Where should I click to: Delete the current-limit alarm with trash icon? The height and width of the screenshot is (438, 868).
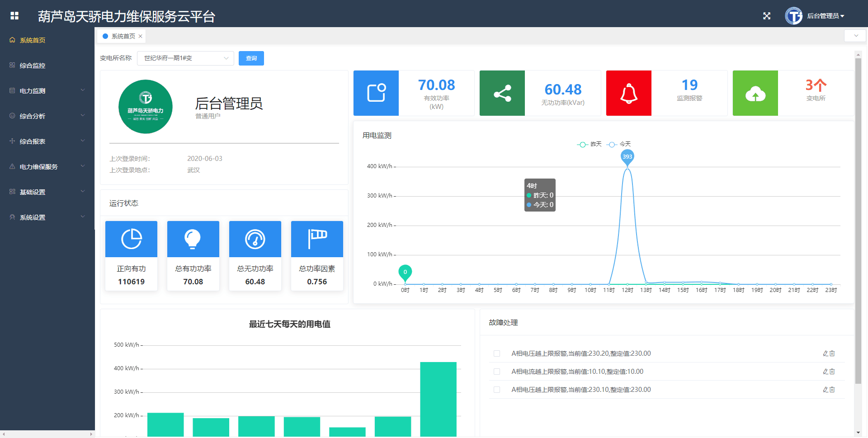click(832, 372)
